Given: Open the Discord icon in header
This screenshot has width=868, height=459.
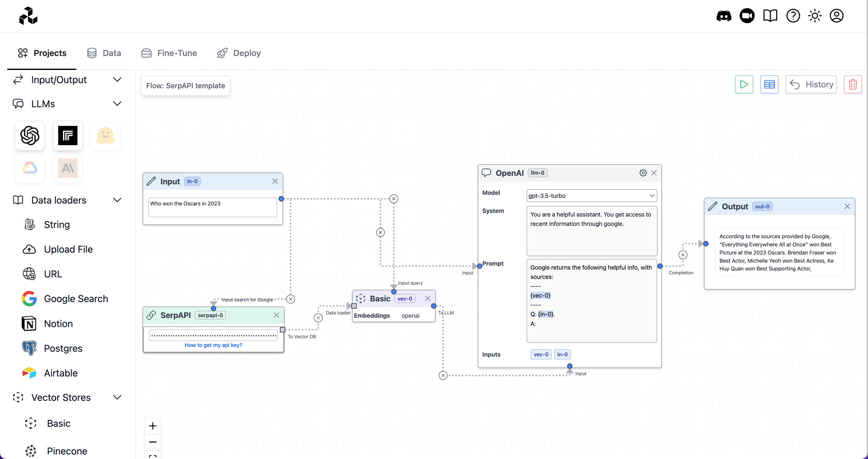Looking at the screenshot, I should click(x=723, y=16).
